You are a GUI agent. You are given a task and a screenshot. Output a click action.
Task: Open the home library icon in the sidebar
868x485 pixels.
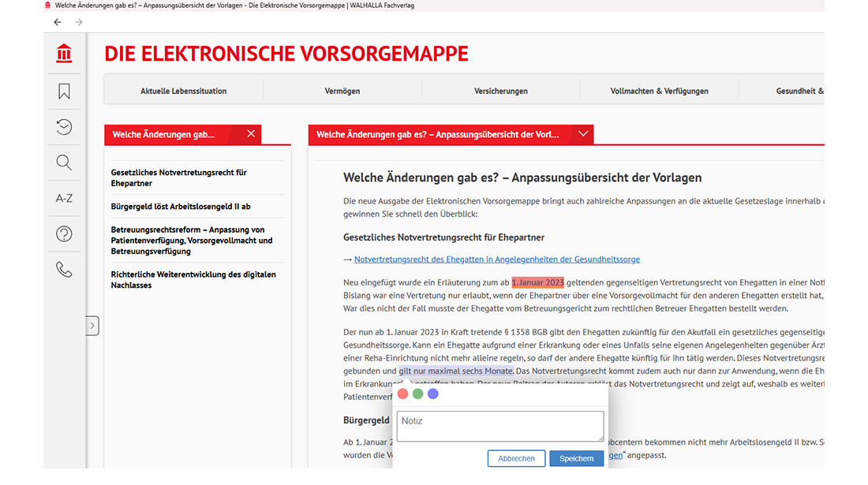(64, 53)
